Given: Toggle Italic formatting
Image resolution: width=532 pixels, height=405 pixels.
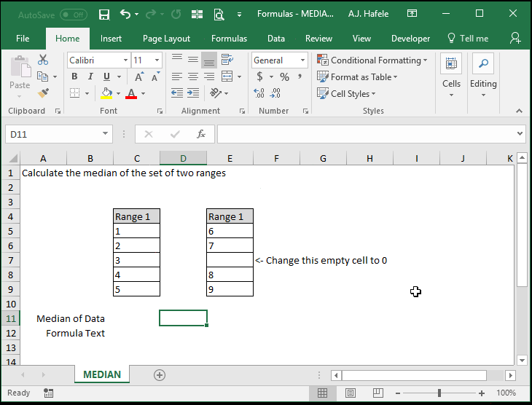Looking at the screenshot, I should click(x=90, y=76).
